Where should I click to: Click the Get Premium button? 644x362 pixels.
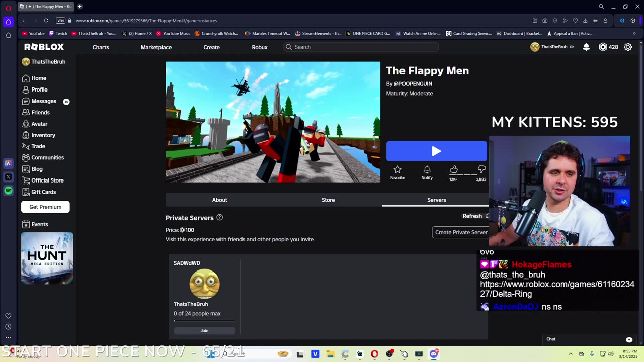(x=45, y=207)
